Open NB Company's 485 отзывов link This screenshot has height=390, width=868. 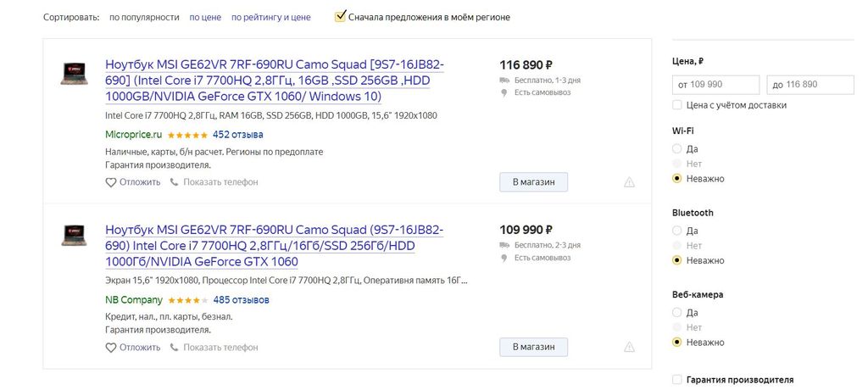tap(241, 300)
